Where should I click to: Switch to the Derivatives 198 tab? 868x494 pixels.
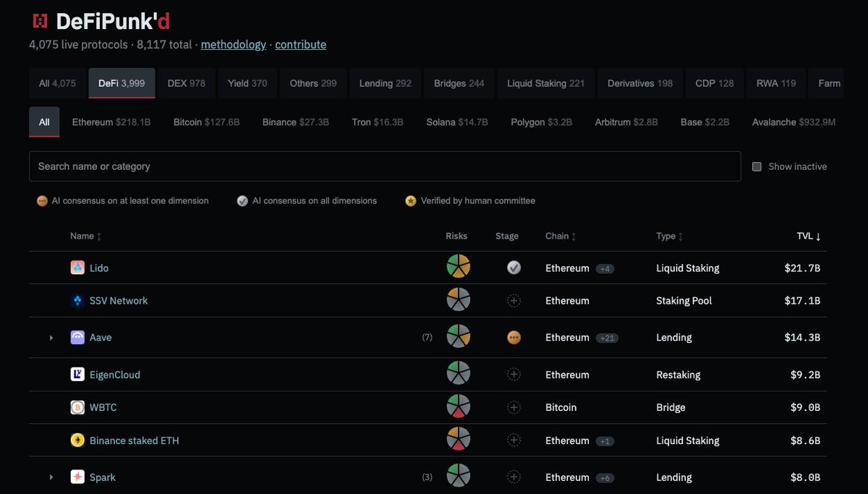(x=640, y=83)
